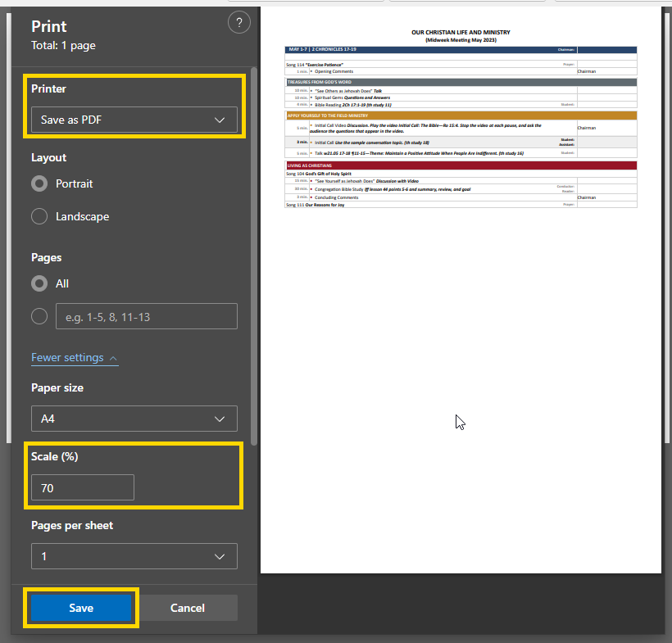672x643 pixels.
Task: Open the Printer dropdown showing Save as PDF
Action: click(134, 120)
